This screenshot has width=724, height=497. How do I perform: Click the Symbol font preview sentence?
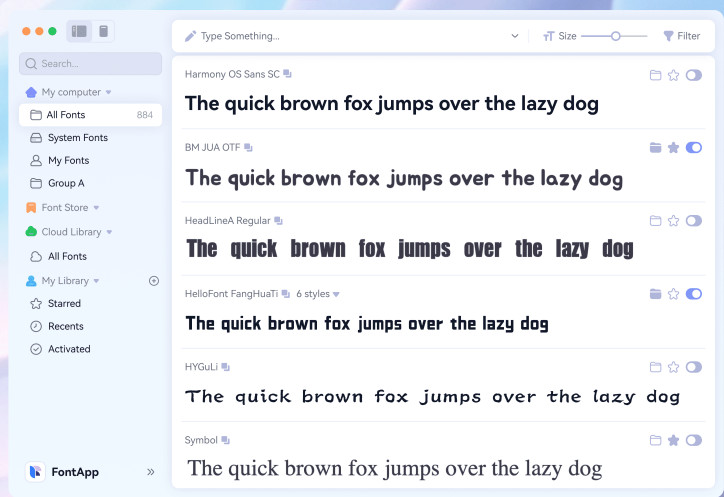[394, 468]
